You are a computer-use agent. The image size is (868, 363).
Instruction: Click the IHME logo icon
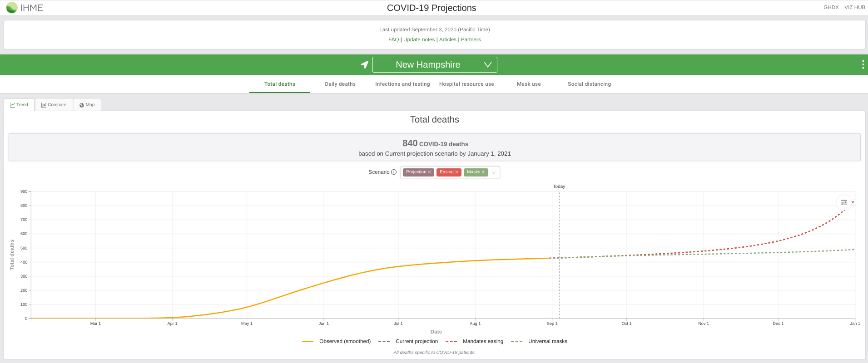(x=12, y=8)
